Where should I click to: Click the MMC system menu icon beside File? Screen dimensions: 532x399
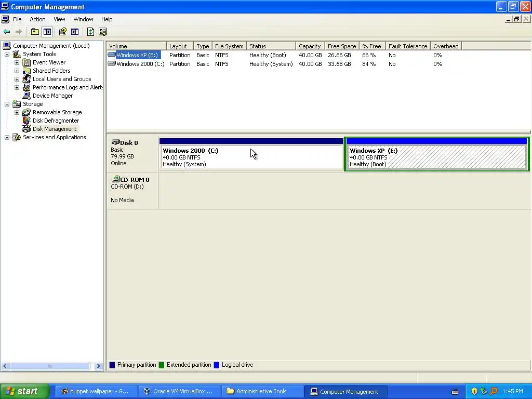[x=5, y=19]
